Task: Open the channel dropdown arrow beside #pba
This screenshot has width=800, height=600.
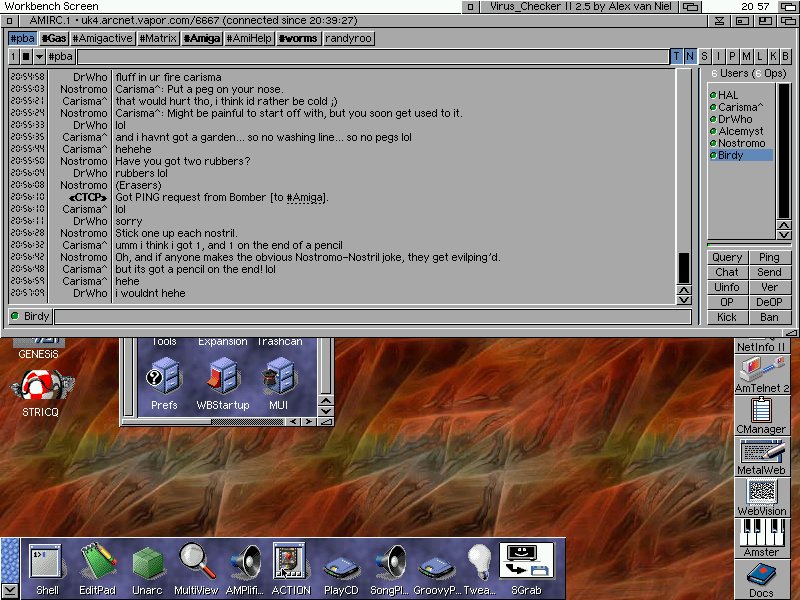Action: click(40, 56)
